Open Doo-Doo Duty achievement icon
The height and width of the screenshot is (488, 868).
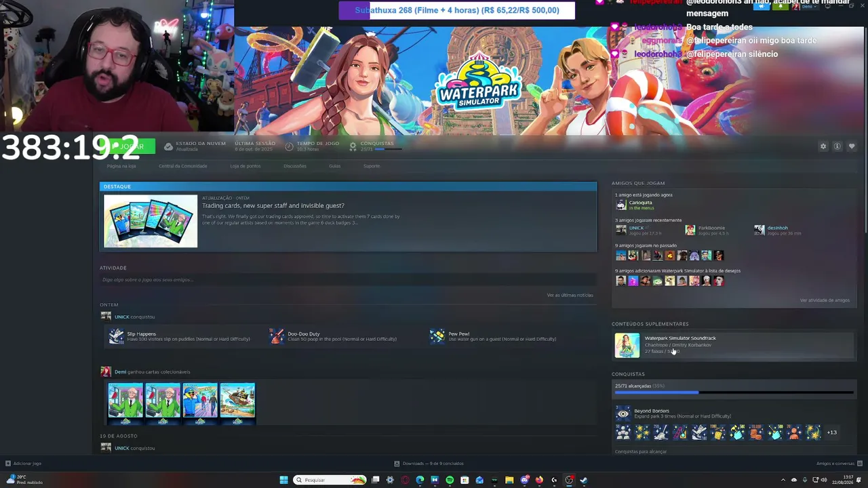(x=277, y=336)
